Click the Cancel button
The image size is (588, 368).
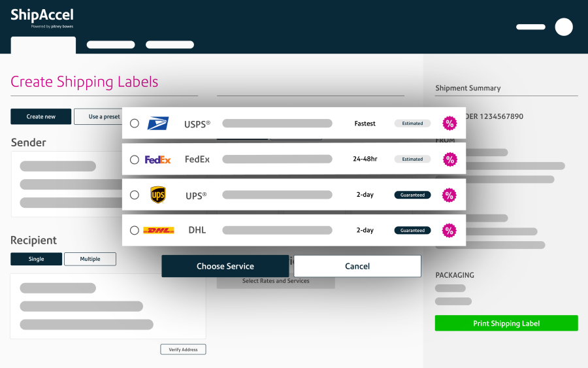(x=357, y=266)
